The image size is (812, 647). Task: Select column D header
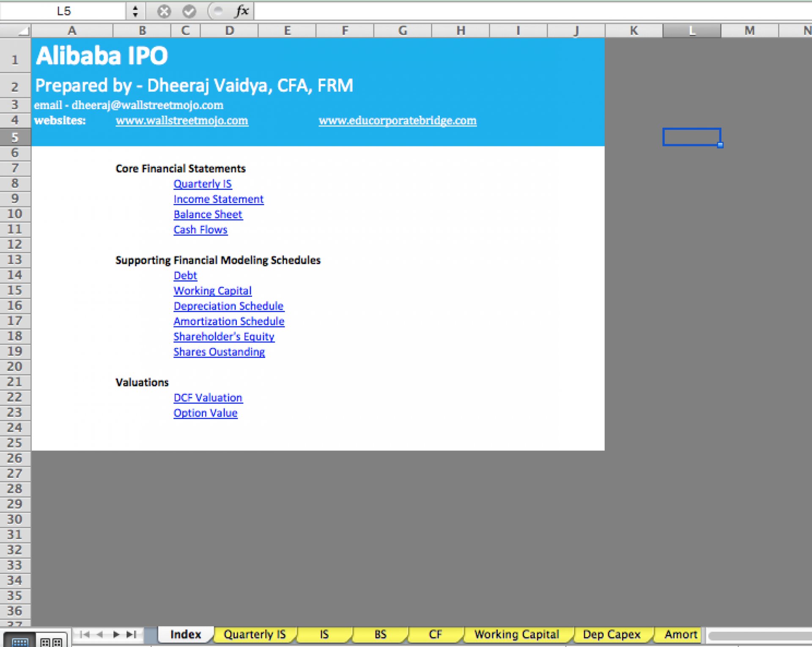coord(229,30)
